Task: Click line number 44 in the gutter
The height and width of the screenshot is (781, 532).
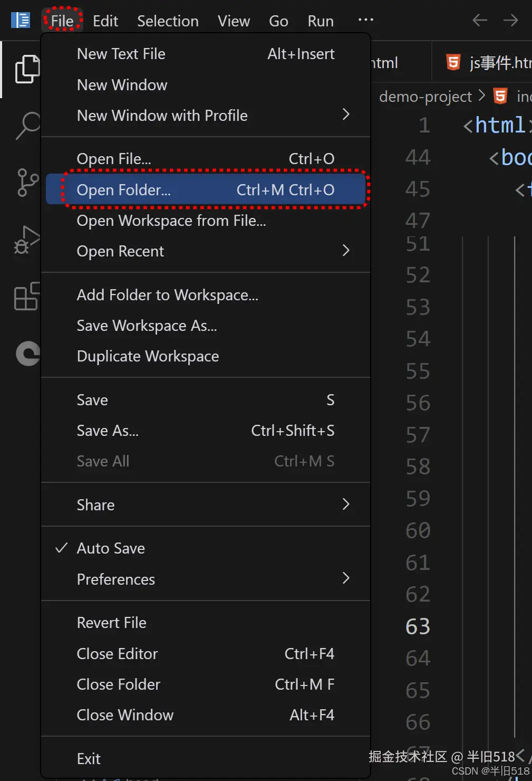Action: (418, 157)
